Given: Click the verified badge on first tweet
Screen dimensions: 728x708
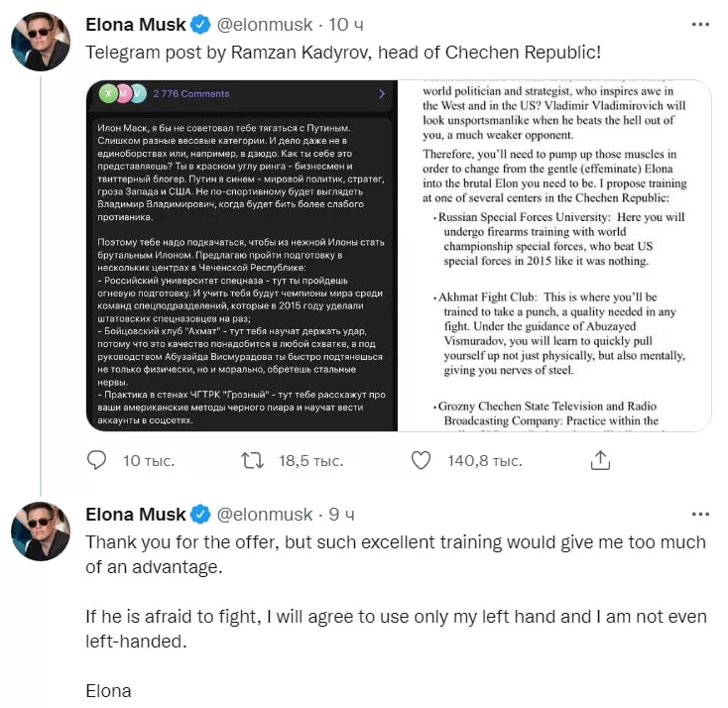Looking at the screenshot, I should tap(200, 24).
